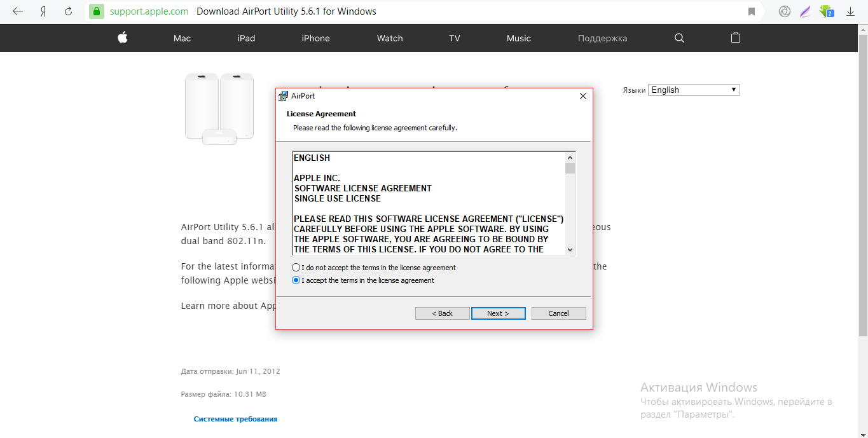868x438 pixels.
Task: Open the Mac menu item
Action: pyautogui.click(x=182, y=38)
